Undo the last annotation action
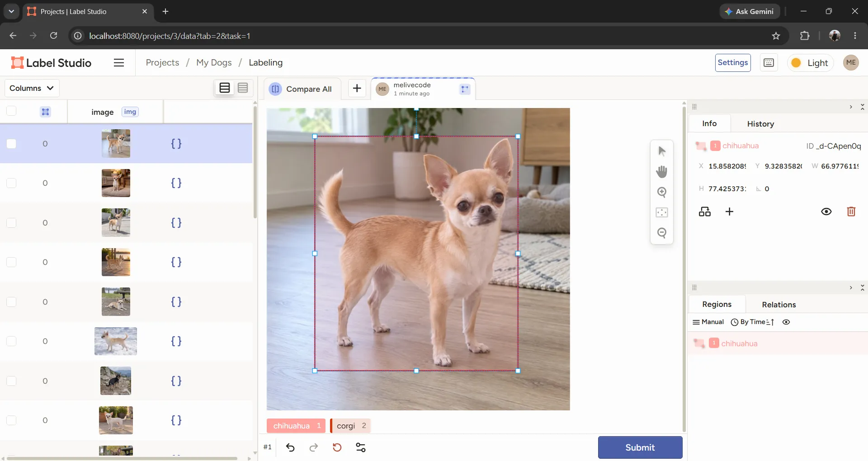The height and width of the screenshot is (461, 868). click(x=290, y=447)
